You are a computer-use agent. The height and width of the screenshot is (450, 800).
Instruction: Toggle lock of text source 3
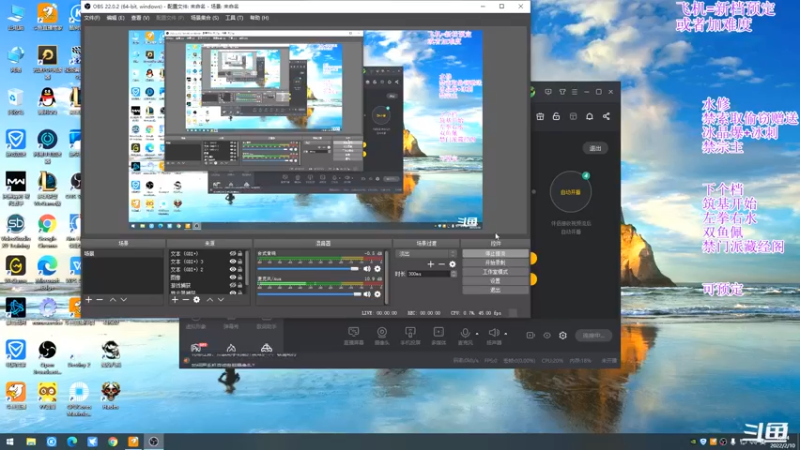[240, 261]
